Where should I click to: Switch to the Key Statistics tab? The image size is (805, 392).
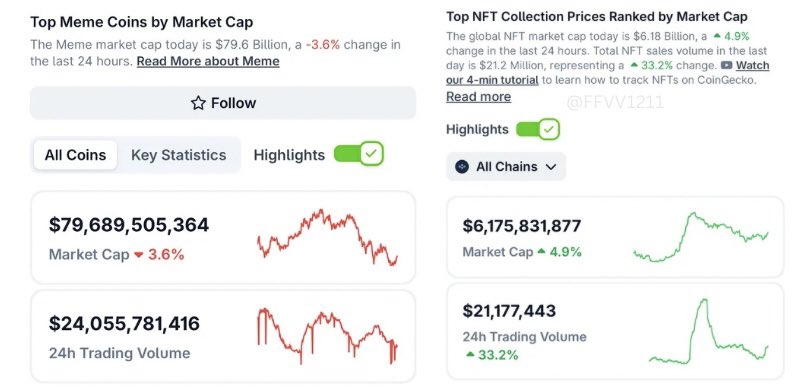point(179,155)
